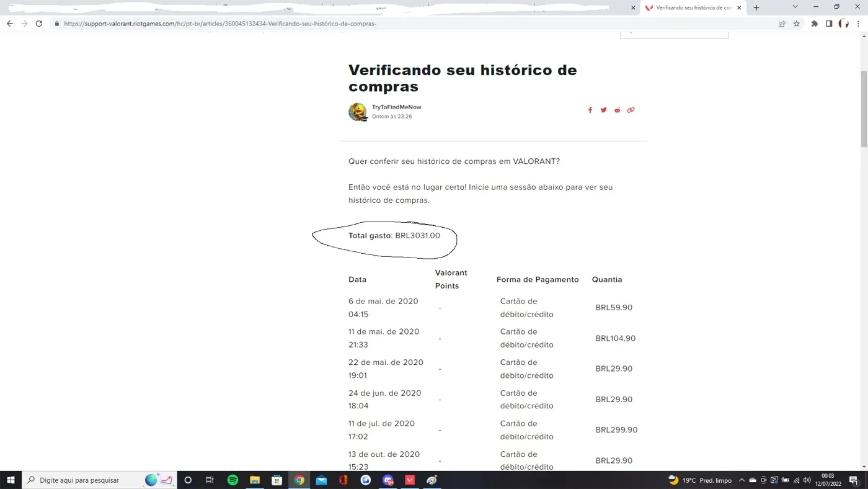Select the Total gasto BRL3031.00 text
868x489 pixels.
[x=394, y=236]
